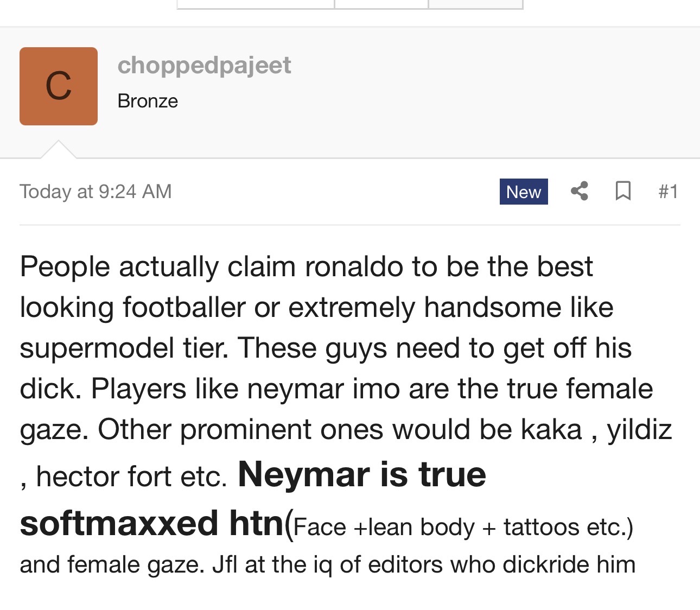
Task: Click the share post icon
Action: click(x=580, y=191)
